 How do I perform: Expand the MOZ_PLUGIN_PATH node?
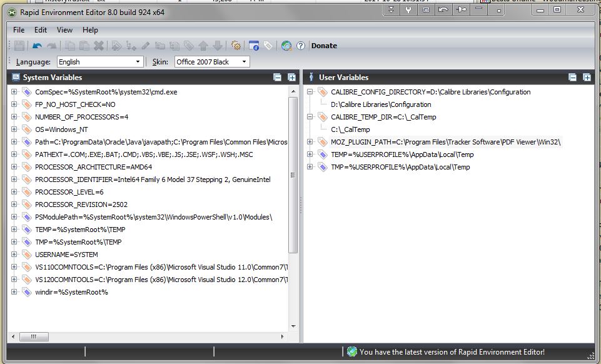[310, 142]
